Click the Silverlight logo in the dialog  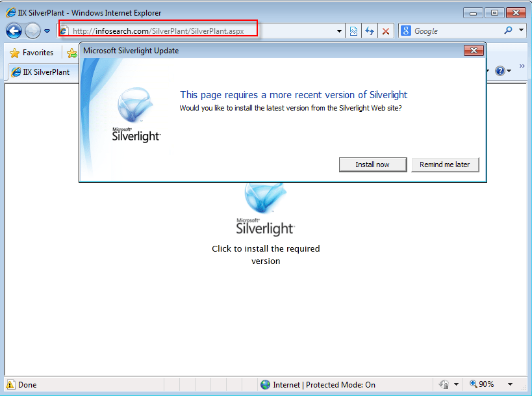(136, 114)
